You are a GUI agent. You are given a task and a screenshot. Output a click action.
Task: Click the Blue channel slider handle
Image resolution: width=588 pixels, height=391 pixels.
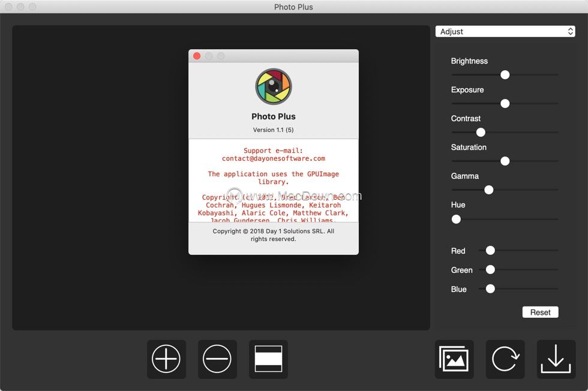(x=490, y=288)
